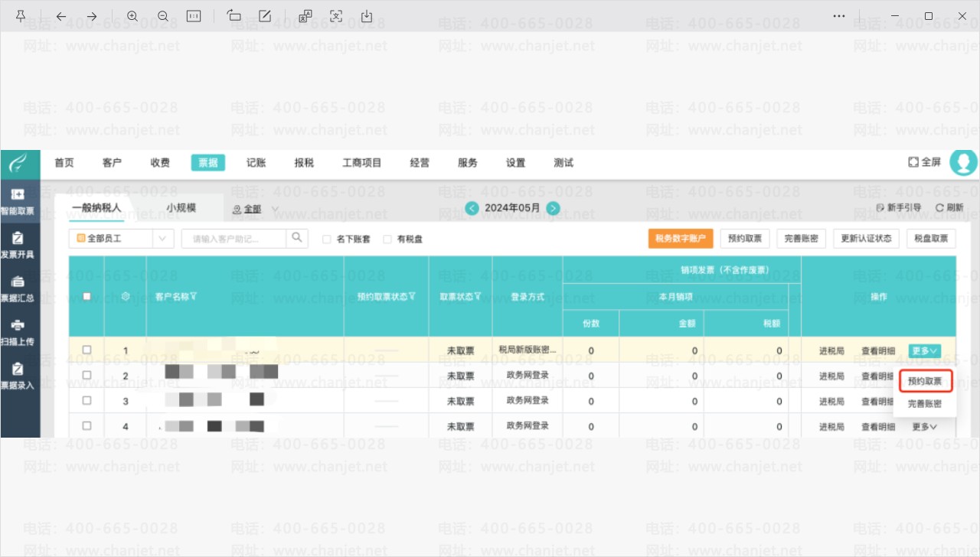Open the 扫描上传 sidebar icon
The image size is (980, 557).
click(18, 333)
